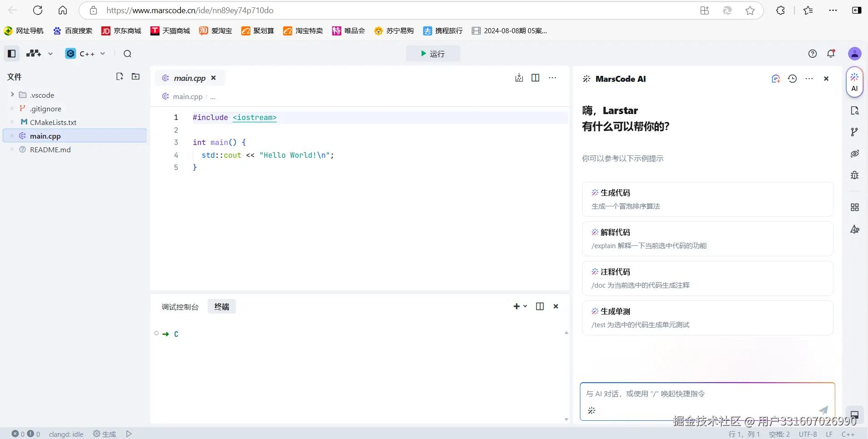Click the 生成 build status item
Image resolution: width=868 pixels, height=439 pixels.
point(105,434)
